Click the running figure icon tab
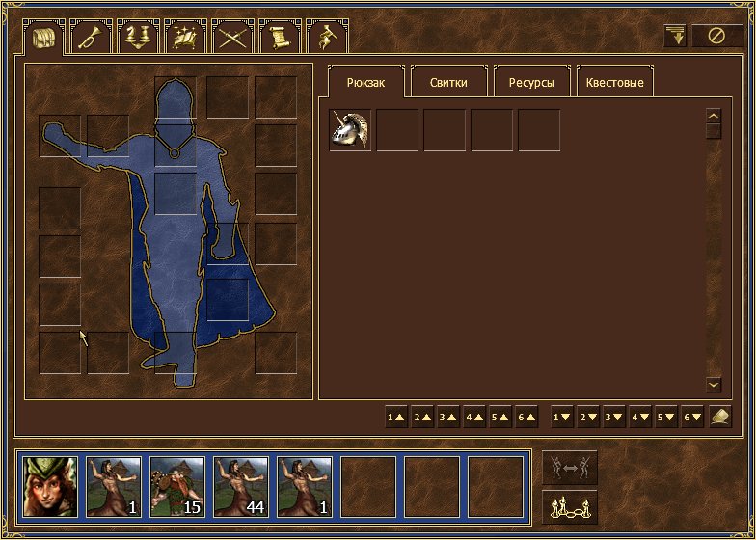The height and width of the screenshot is (540, 756). [327, 38]
